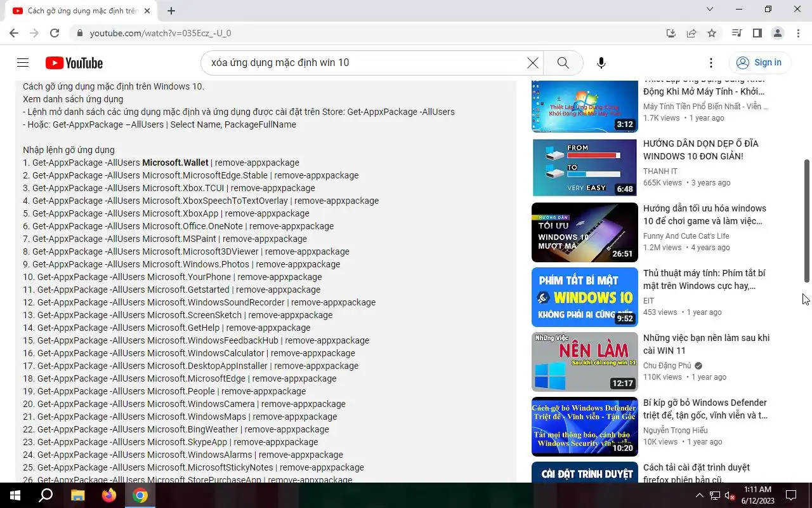Open the 12:17 WIN 11 thumbnail
Image resolution: width=812 pixels, height=508 pixels.
(585, 362)
